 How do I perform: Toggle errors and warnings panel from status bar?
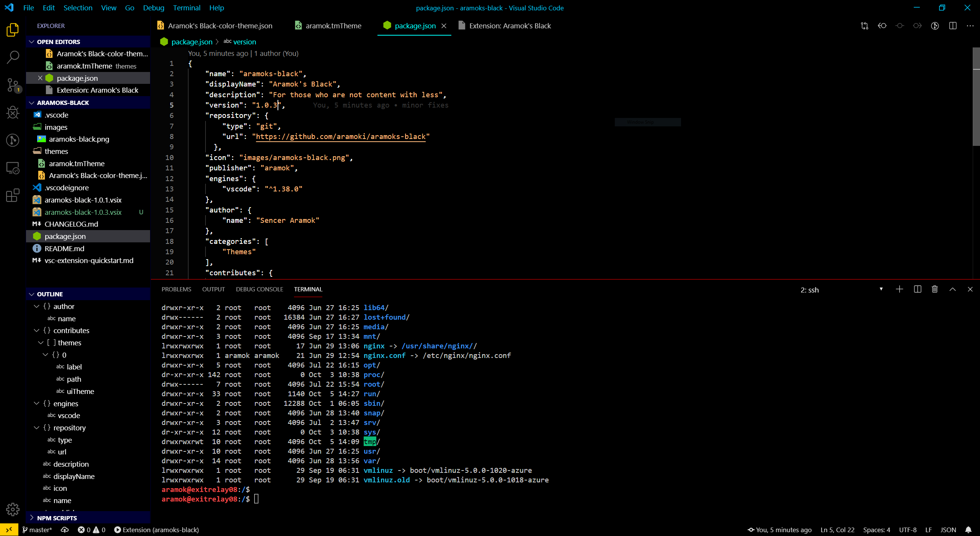[x=91, y=530]
